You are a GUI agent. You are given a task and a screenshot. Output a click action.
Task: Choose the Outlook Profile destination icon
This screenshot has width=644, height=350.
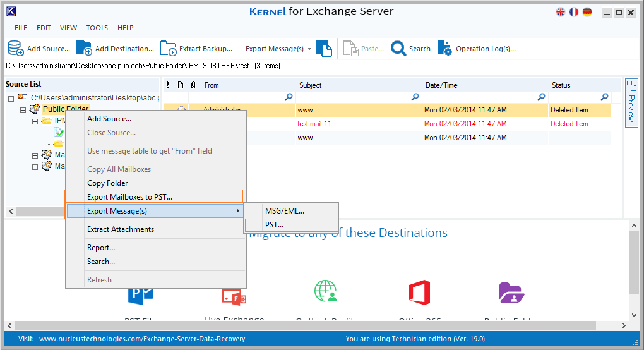326,291
